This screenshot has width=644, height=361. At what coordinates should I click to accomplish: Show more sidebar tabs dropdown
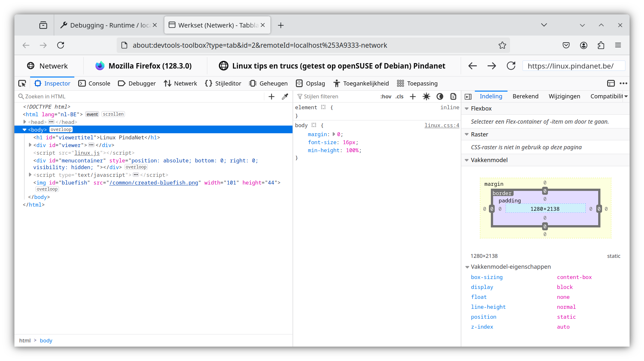tap(626, 96)
